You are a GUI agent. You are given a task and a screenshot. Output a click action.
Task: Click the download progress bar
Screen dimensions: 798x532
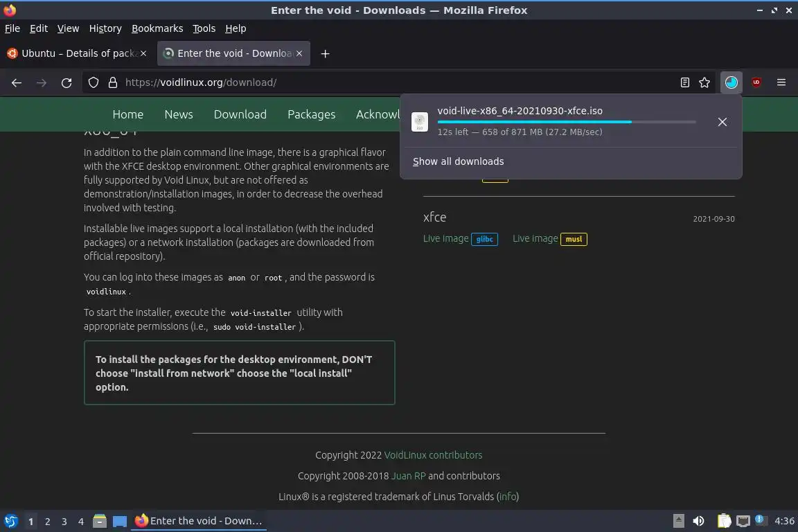[x=567, y=122]
